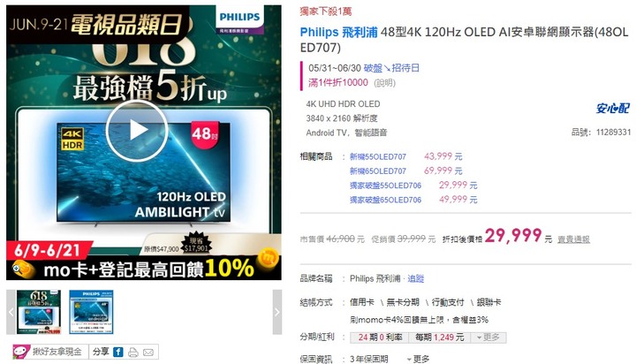Click the 揪好友拿現金 mascot icon
The width and height of the screenshot is (636, 364).
(x=21, y=352)
